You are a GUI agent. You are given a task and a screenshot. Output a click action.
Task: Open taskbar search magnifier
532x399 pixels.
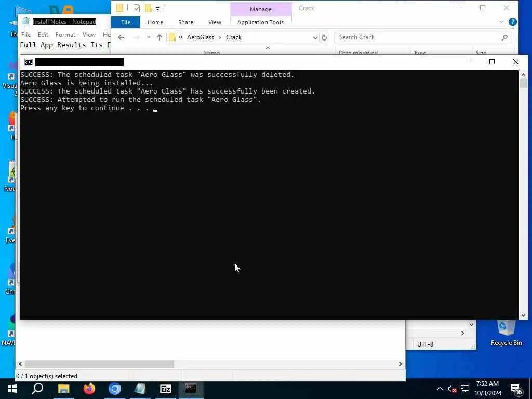37,389
